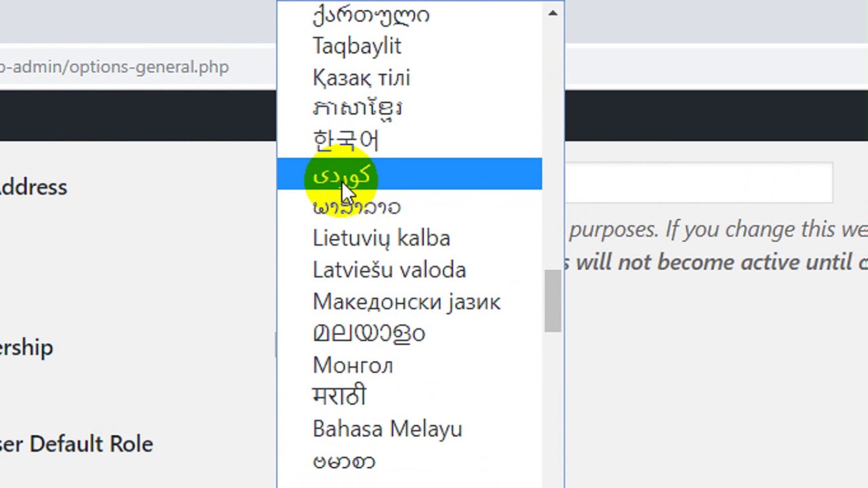Choose Қазақ тілі language option
This screenshot has height=488, width=868.
(361, 78)
